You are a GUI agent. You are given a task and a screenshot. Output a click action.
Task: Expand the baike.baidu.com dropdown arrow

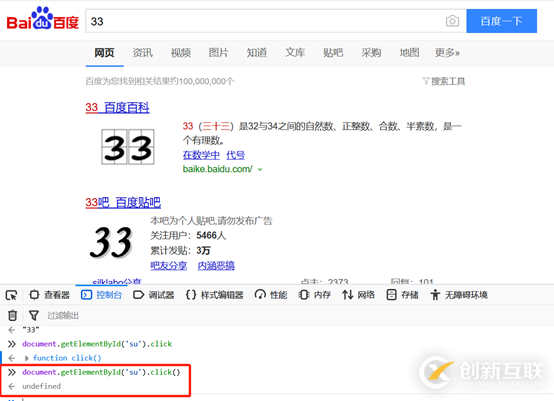click(x=260, y=170)
